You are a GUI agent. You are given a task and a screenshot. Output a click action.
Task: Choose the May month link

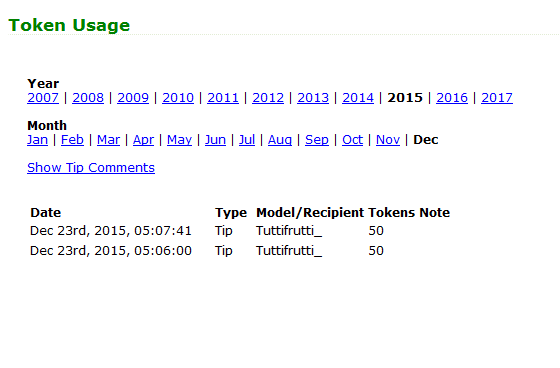(179, 140)
